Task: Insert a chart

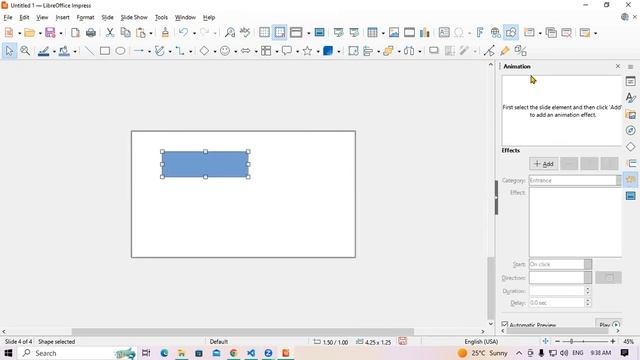Action: point(425,33)
